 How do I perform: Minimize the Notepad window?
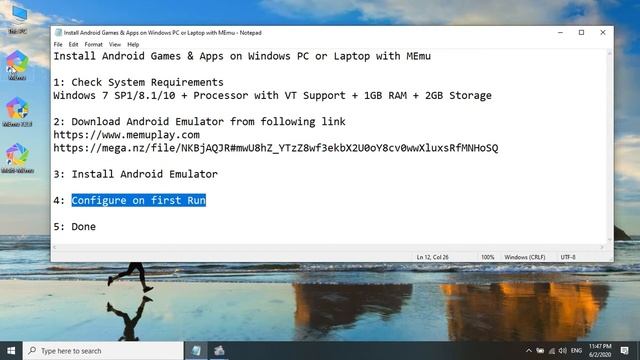[x=560, y=33]
